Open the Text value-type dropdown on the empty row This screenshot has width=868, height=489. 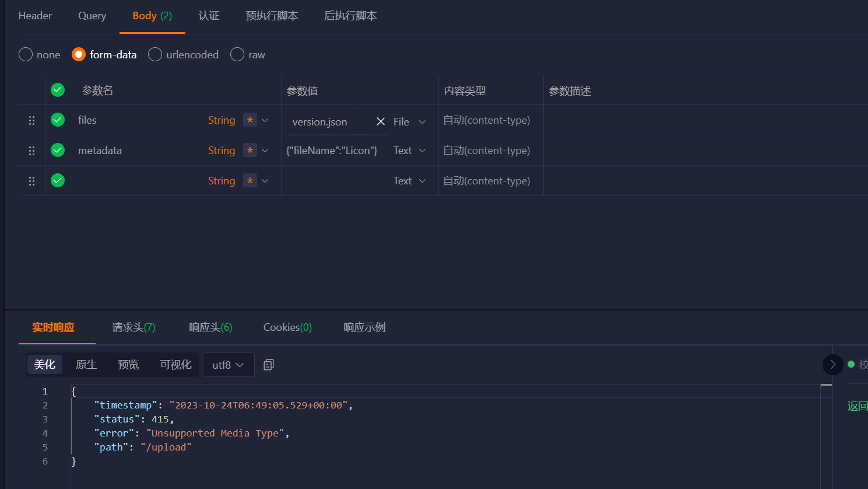tap(410, 181)
